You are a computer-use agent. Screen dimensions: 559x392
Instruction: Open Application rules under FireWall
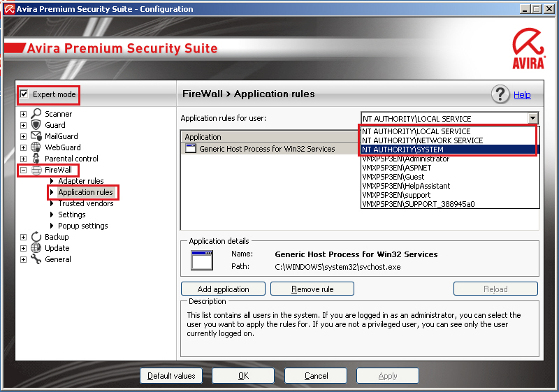click(x=85, y=192)
